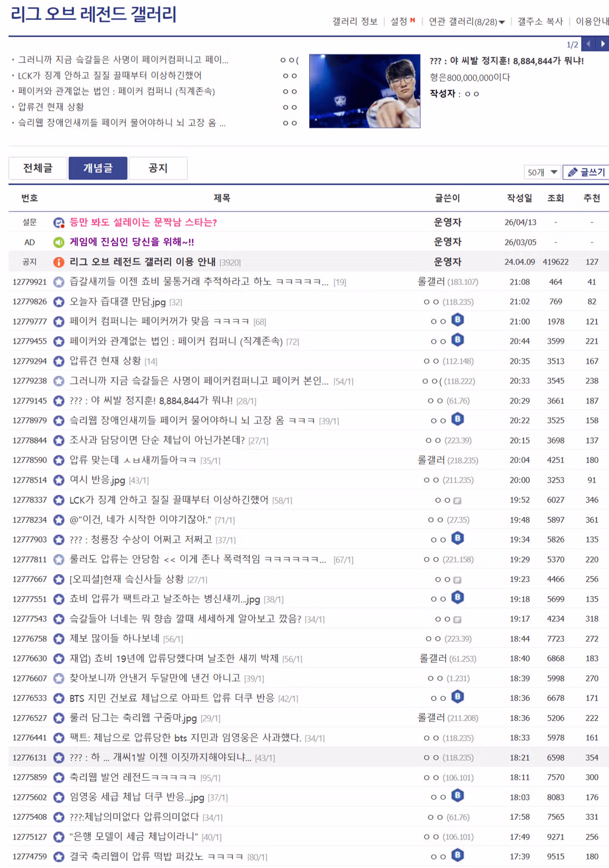Screen dimensions: 609x868
Task: Open the 리그 오브 레전드 갤러리 title link
Action: coord(93,14)
